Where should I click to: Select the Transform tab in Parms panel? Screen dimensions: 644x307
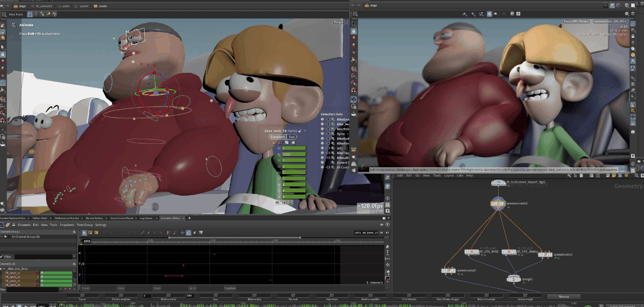coord(277,137)
